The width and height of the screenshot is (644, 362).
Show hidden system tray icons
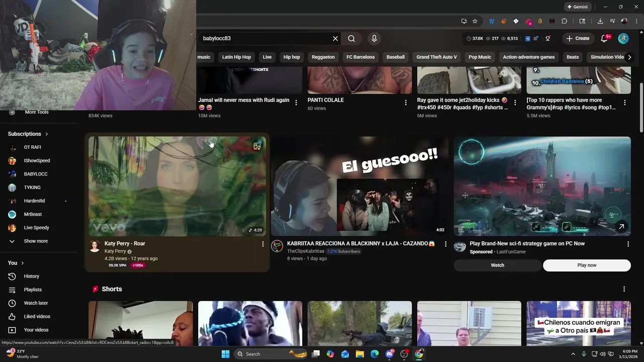tap(573, 354)
